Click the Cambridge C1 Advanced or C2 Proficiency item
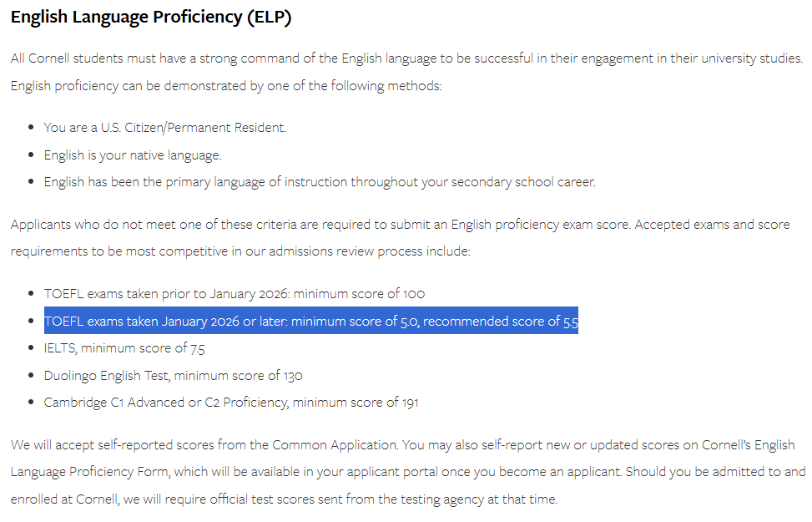Viewport: 812px width, 522px height. pos(231,403)
